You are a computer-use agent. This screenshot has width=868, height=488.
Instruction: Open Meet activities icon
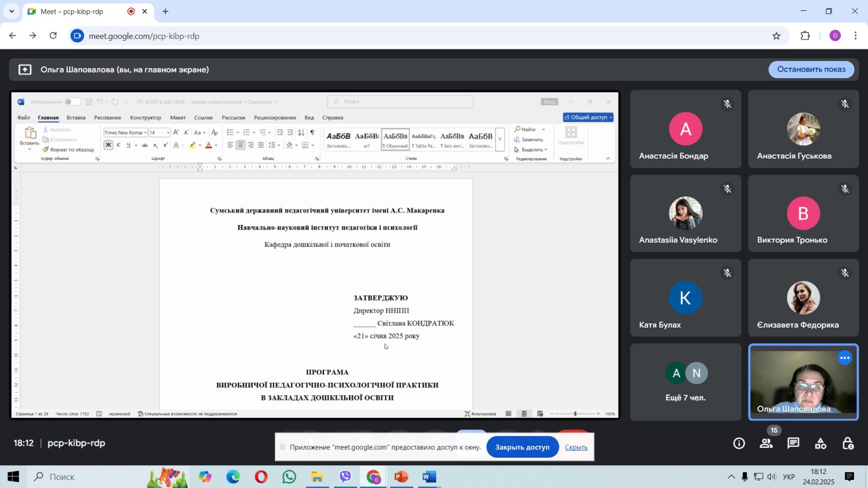(x=820, y=444)
